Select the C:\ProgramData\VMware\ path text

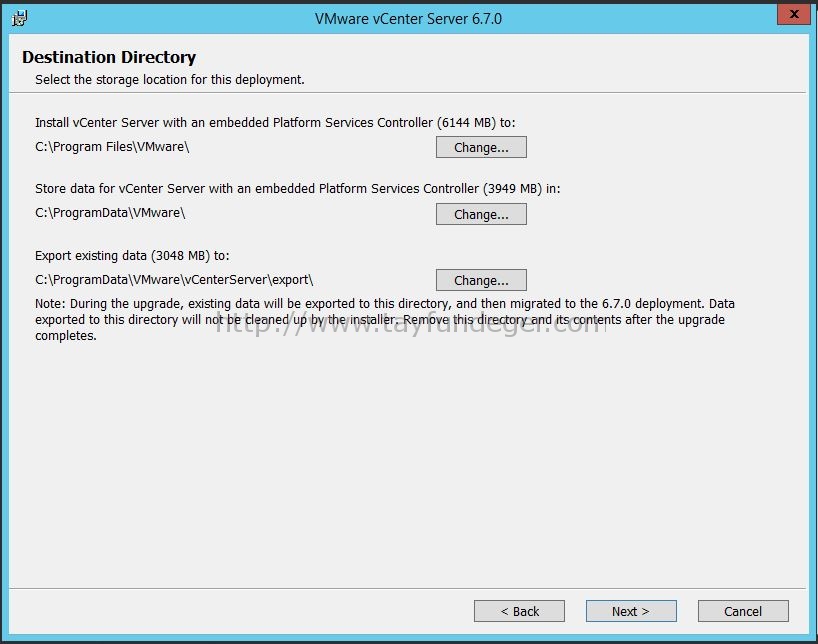click(110, 213)
